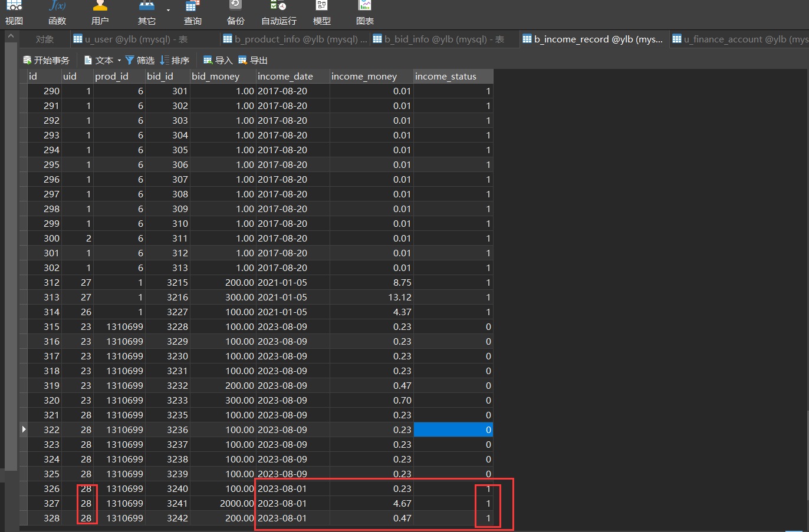Select income_money cell 4.37

371,312
